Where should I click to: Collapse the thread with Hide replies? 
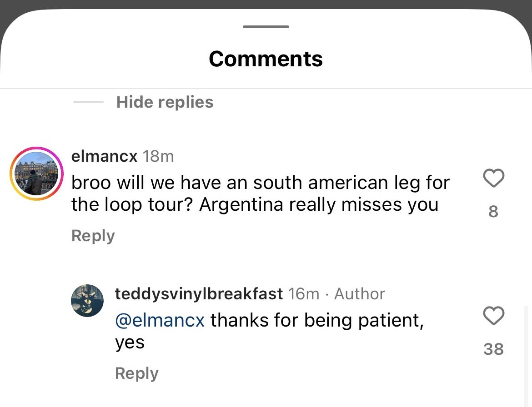tap(165, 102)
